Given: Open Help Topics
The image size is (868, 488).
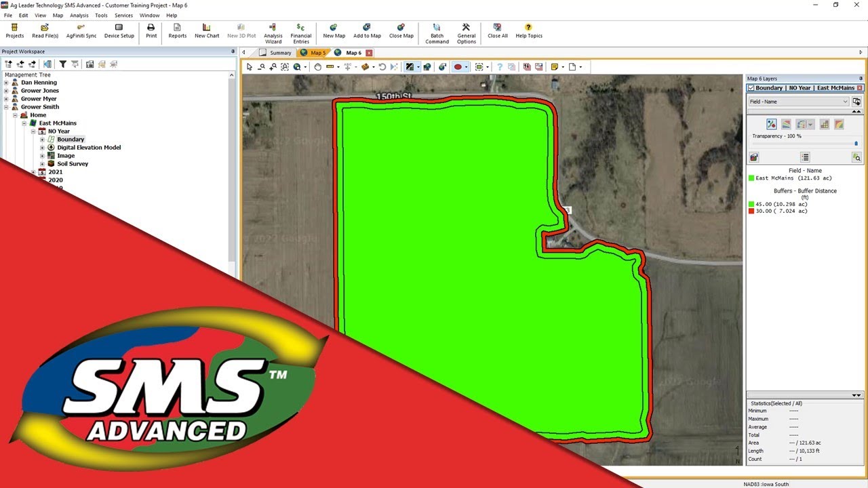Looking at the screenshot, I should click(x=529, y=30).
